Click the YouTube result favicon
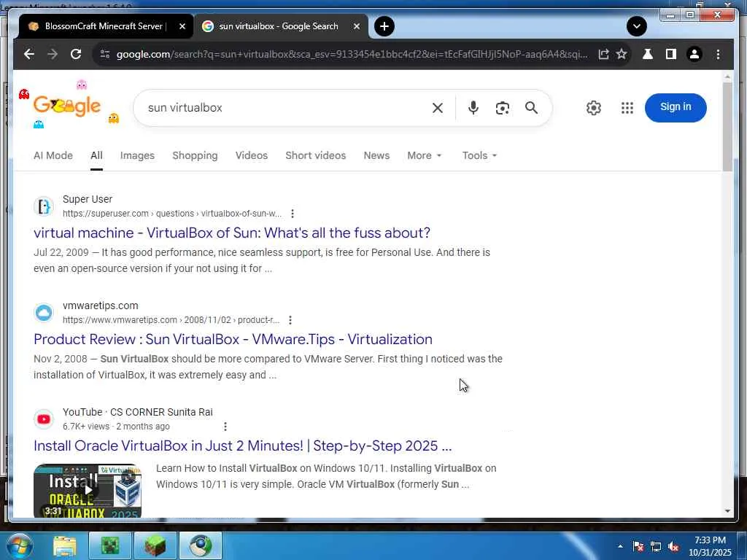Screen dimensions: 747x560 pyautogui.click(x=44, y=419)
